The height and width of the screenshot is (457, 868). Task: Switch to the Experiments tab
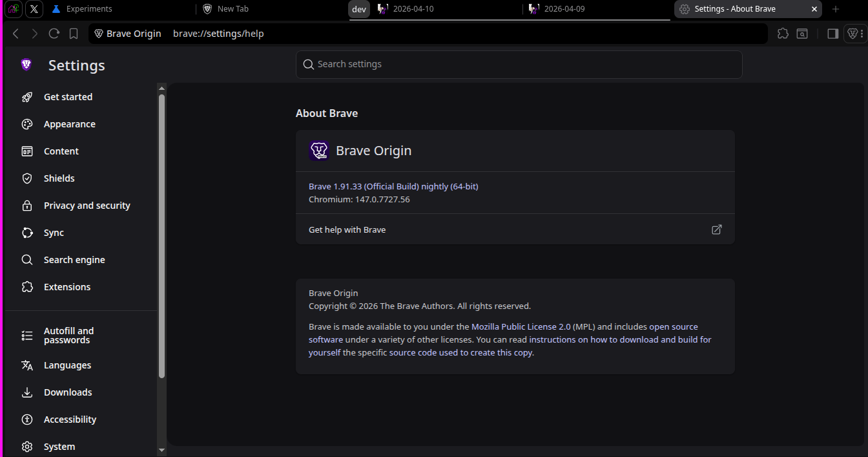tap(89, 9)
